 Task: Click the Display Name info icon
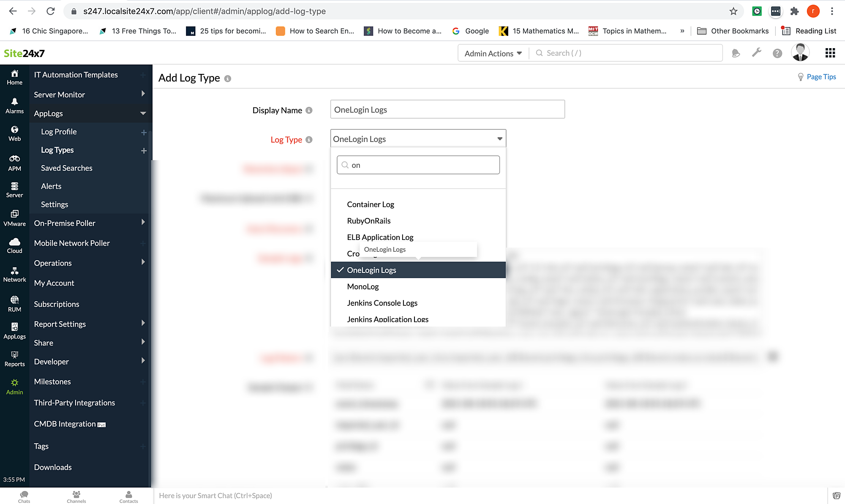[x=309, y=110]
